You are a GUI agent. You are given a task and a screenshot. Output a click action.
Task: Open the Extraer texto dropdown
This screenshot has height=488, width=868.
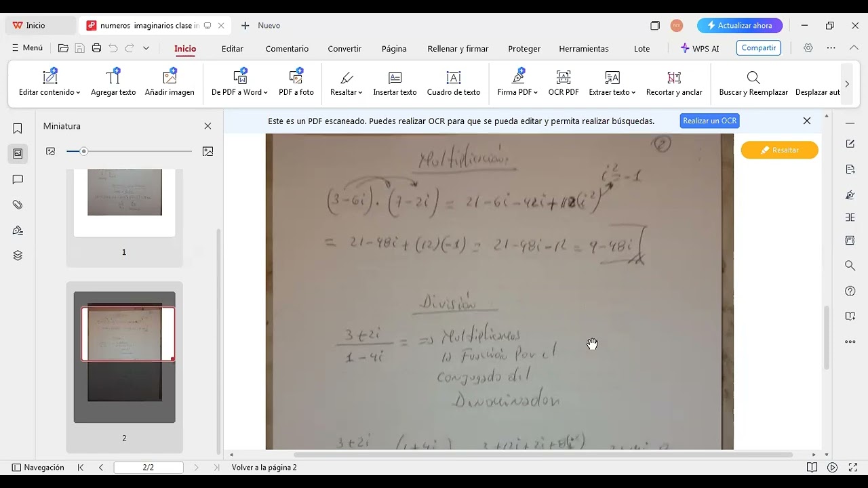612,83
